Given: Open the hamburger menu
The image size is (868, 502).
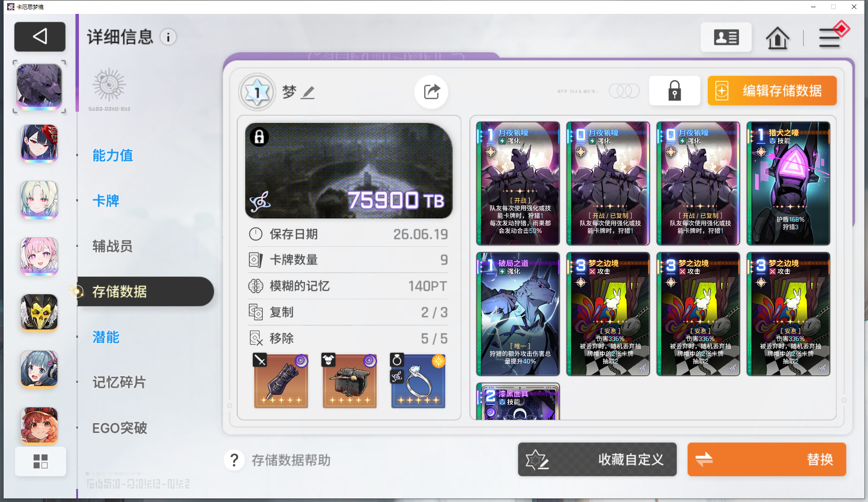Looking at the screenshot, I should (x=830, y=38).
